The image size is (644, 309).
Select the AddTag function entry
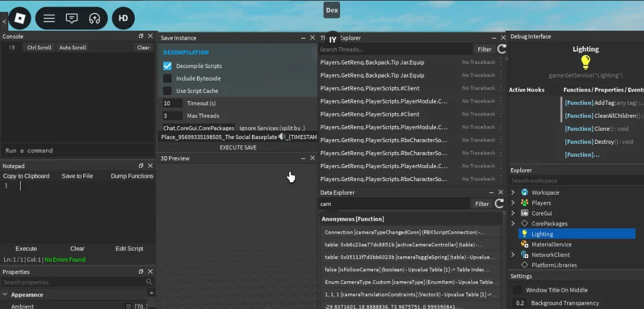click(604, 103)
